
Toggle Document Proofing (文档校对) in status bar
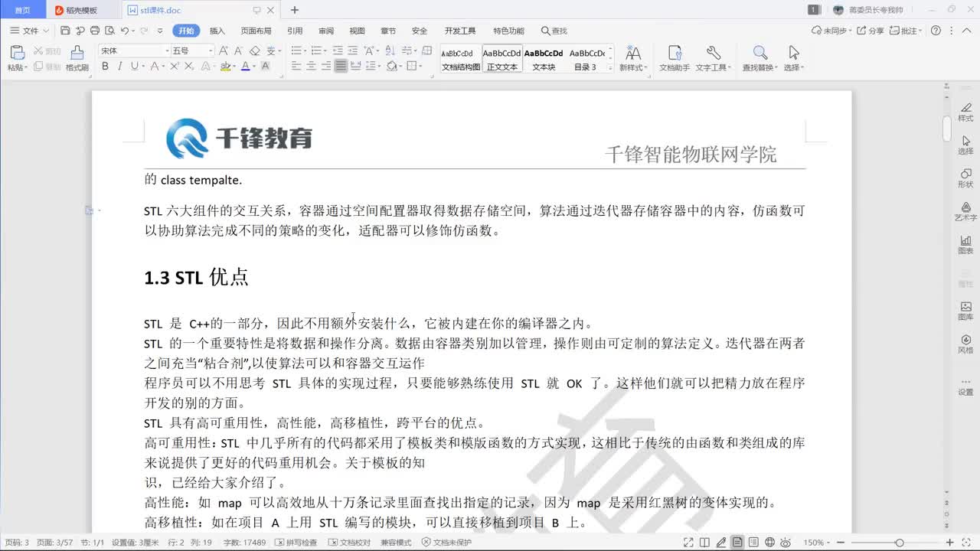(x=349, y=543)
